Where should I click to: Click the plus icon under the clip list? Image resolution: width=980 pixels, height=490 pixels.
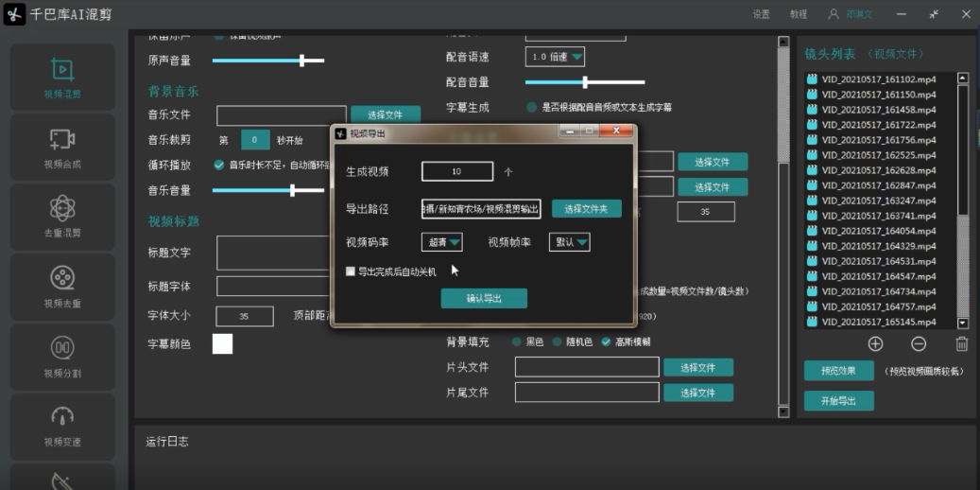click(x=875, y=344)
